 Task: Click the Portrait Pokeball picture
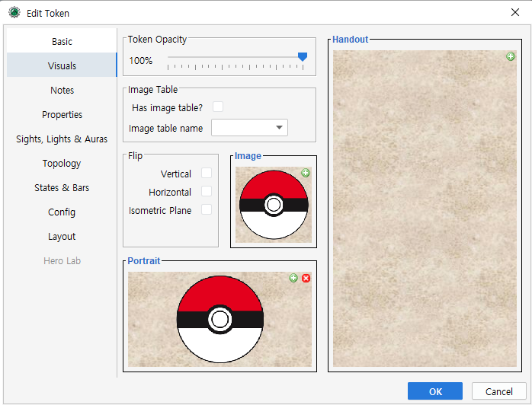pyautogui.click(x=220, y=319)
